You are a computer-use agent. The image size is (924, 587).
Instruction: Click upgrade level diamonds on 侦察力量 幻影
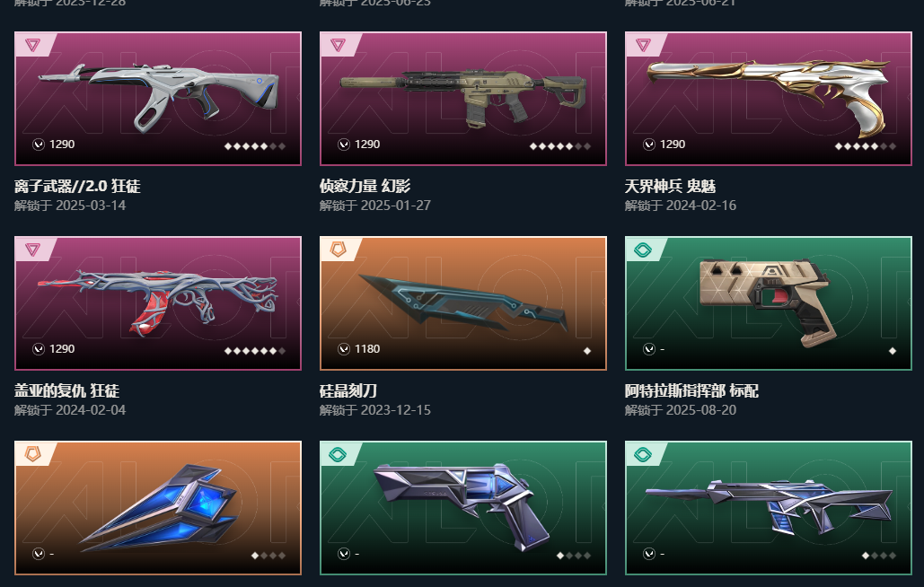click(559, 146)
